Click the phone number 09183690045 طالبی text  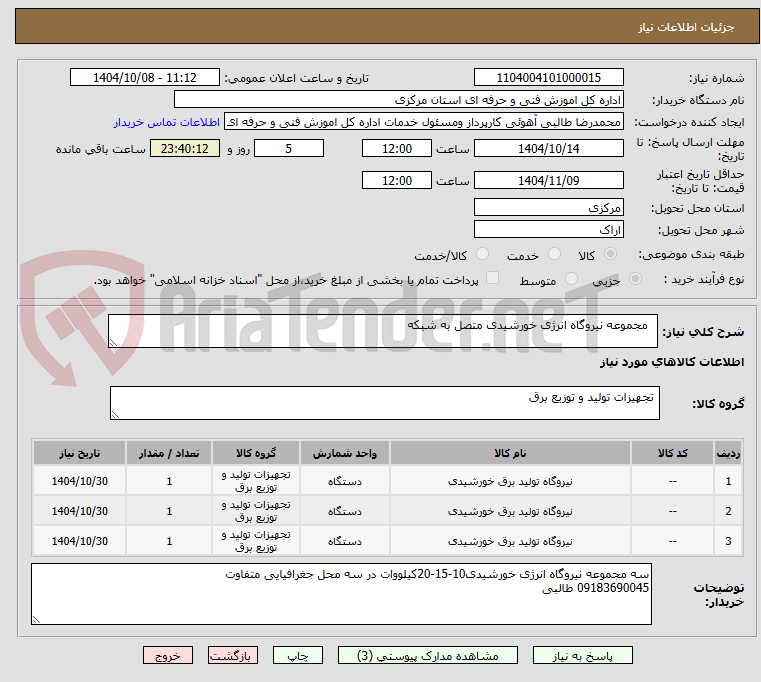pos(595,588)
